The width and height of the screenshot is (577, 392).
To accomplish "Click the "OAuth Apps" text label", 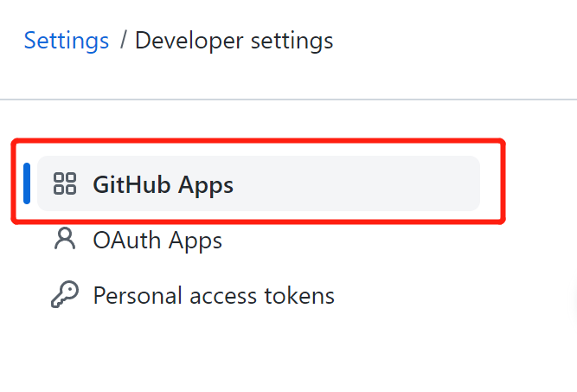I will coord(157,240).
